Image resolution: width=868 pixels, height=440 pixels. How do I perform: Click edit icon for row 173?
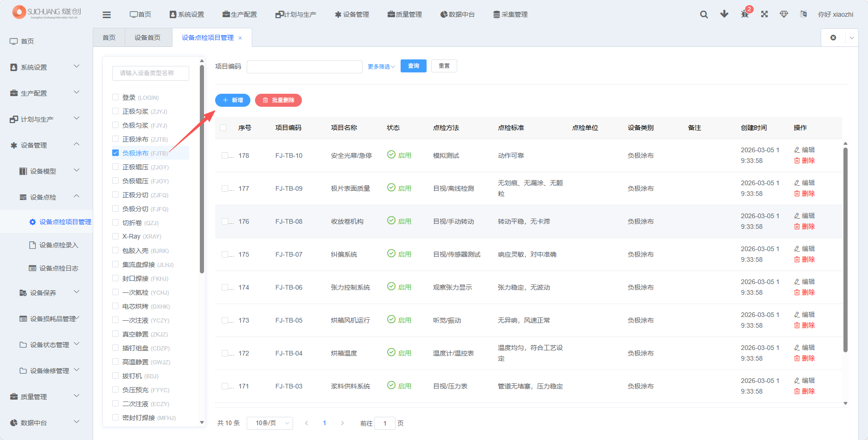click(x=797, y=315)
